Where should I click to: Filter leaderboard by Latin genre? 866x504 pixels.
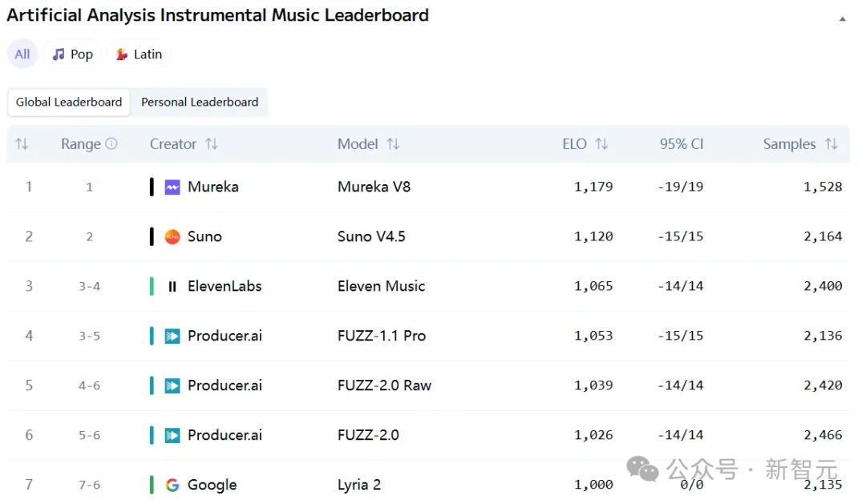click(139, 54)
